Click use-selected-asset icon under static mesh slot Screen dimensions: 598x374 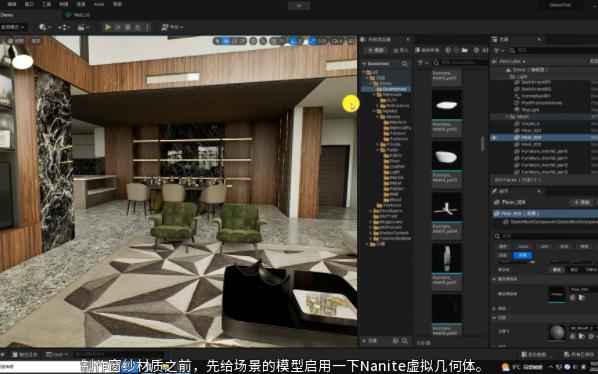point(573,298)
